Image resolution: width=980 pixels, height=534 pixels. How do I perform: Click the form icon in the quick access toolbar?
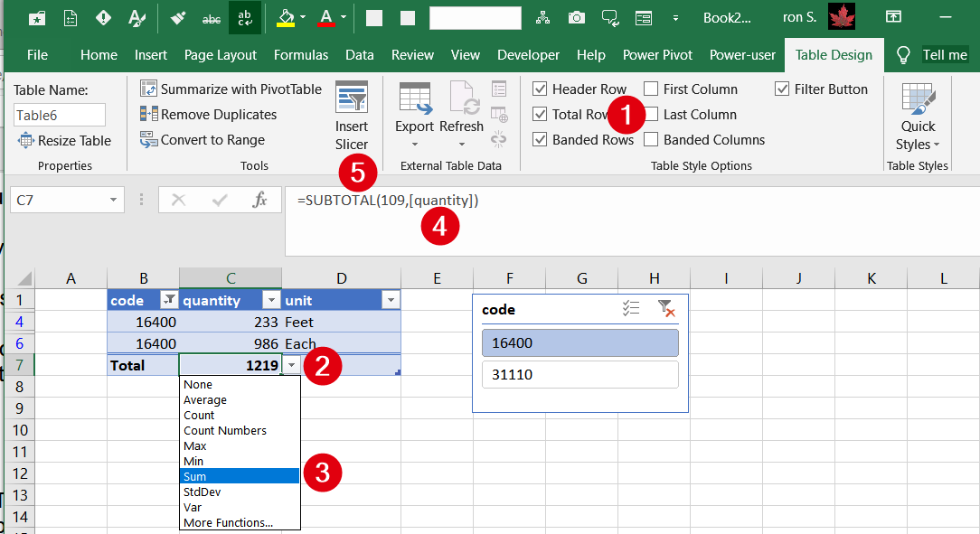[x=643, y=18]
